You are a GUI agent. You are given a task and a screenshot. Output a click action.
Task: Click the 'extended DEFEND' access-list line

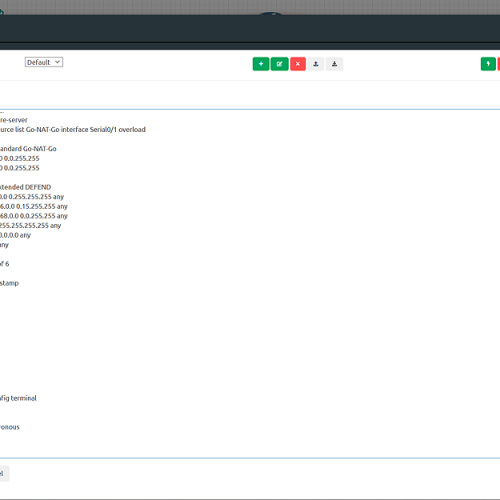25,187
